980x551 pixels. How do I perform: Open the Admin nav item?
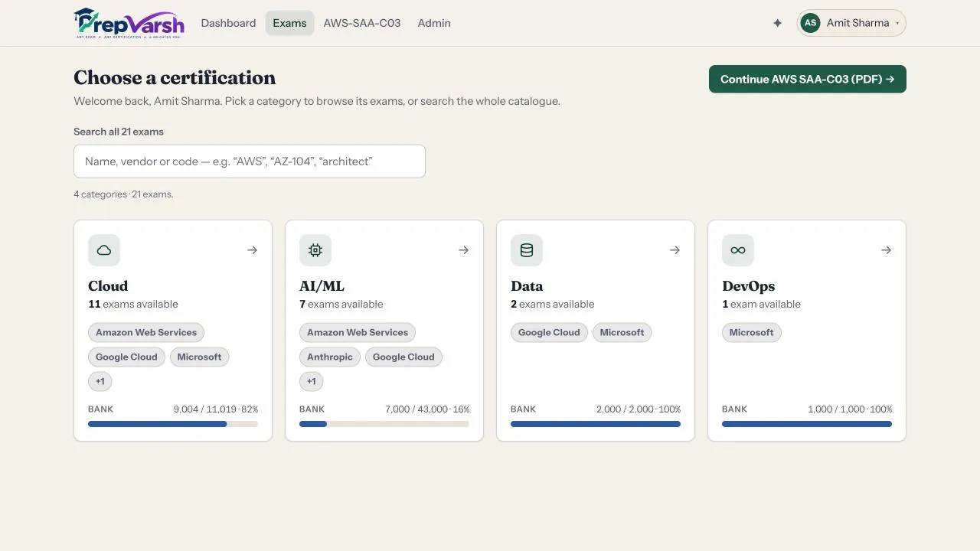pyautogui.click(x=434, y=23)
